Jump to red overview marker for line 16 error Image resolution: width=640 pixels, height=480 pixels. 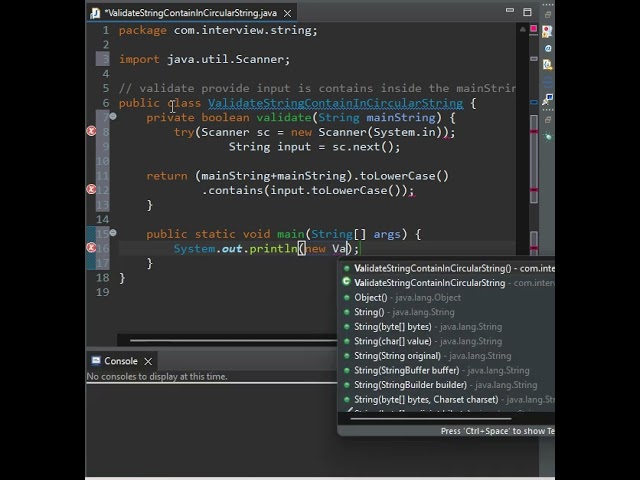[x=533, y=248]
